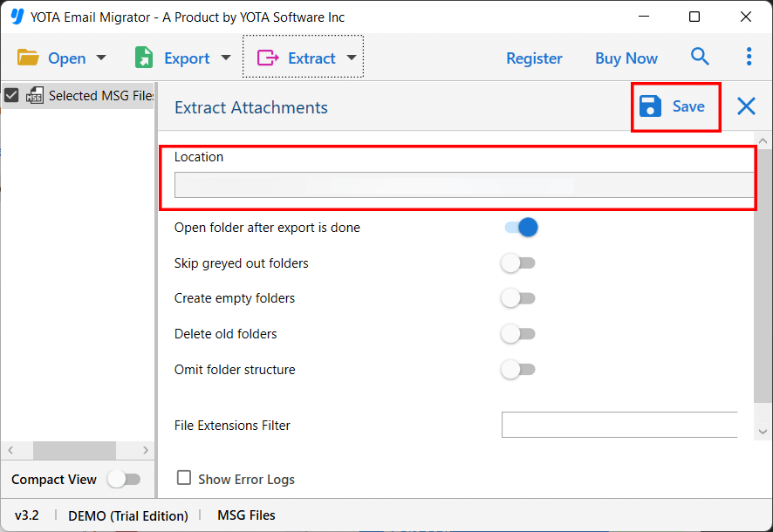This screenshot has width=773, height=532.
Task: Click the left arrow of horizontal scrollbar
Action: (10, 450)
